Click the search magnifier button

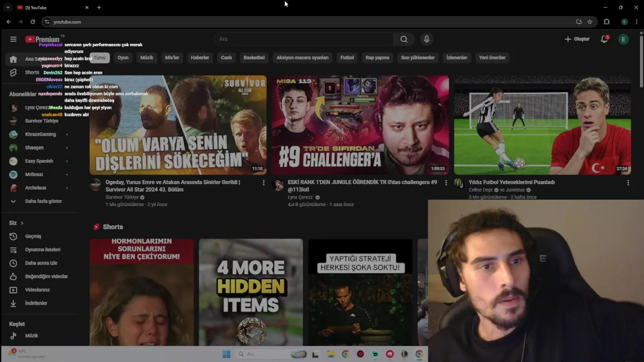(x=404, y=39)
